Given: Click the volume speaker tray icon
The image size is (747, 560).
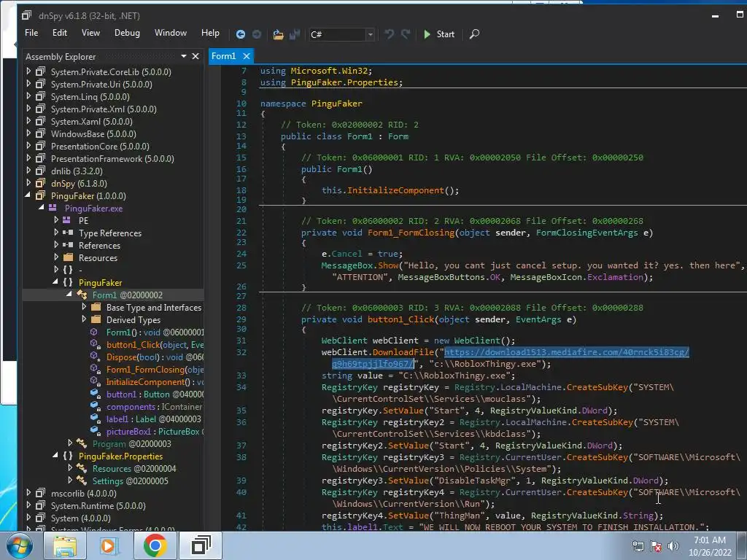Looking at the screenshot, I should click(673, 546).
